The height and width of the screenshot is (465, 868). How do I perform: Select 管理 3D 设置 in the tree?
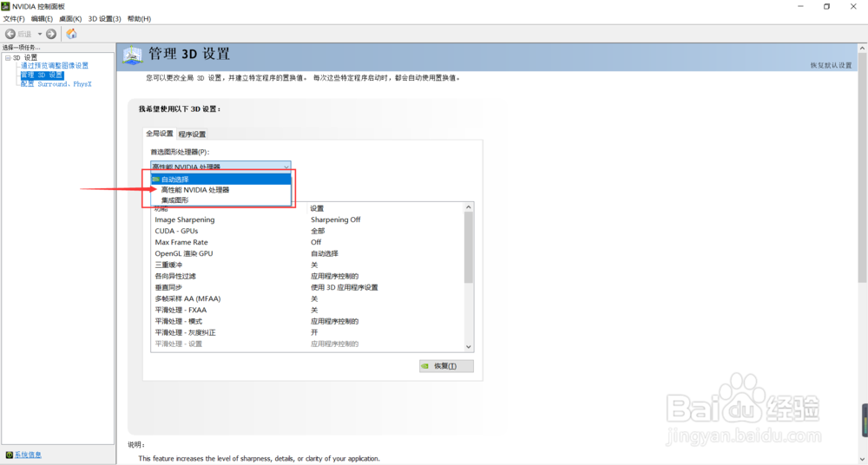coord(42,75)
